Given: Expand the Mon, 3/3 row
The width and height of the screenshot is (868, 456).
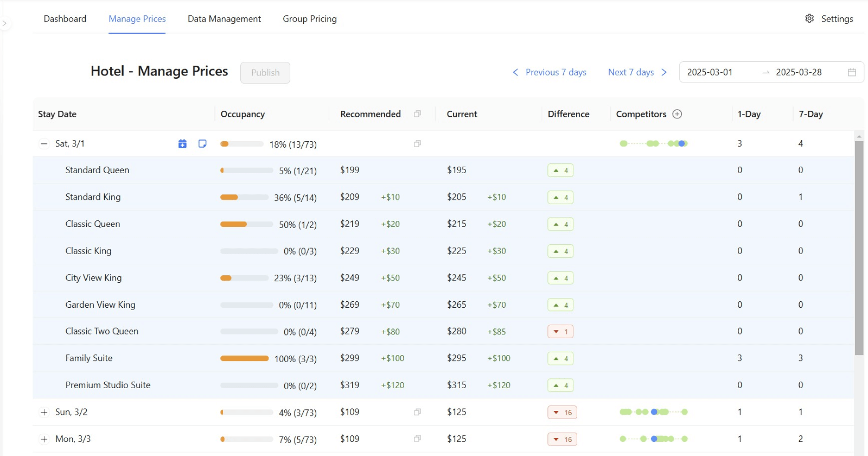Looking at the screenshot, I should 44,439.
